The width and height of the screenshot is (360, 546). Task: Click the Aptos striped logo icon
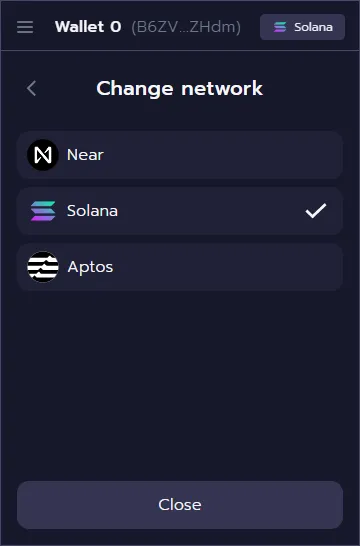coord(43,267)
